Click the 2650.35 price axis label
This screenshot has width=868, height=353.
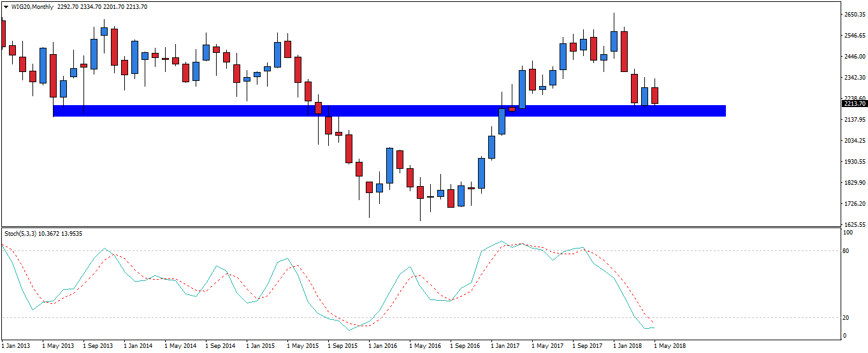click(853, 14)
